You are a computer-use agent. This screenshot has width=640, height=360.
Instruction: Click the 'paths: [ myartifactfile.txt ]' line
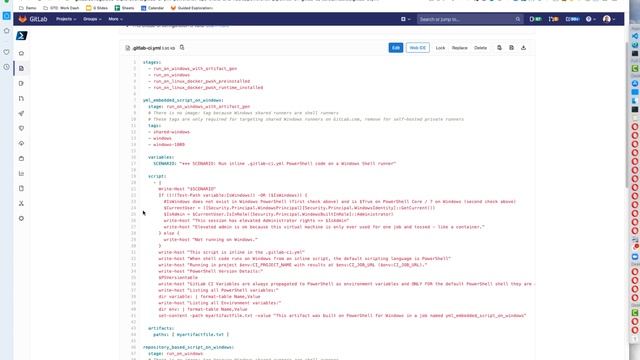tap(191, 335)
